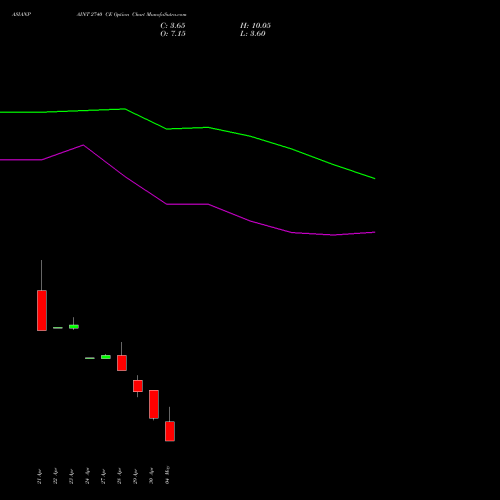Screen dimensions: 500x500
Task: Click the low value 'L: 3.60'
Action: point(253,34)
